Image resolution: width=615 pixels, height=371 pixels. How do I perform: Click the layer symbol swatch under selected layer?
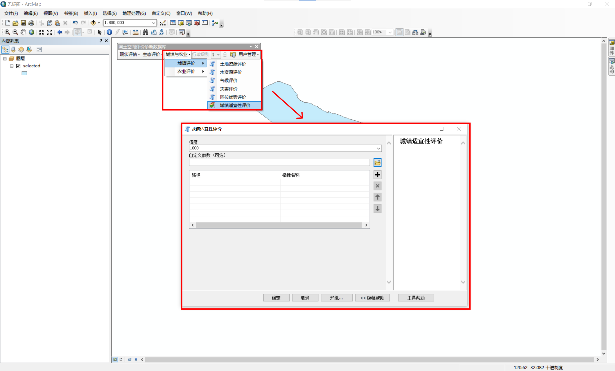tap(24, 73)
